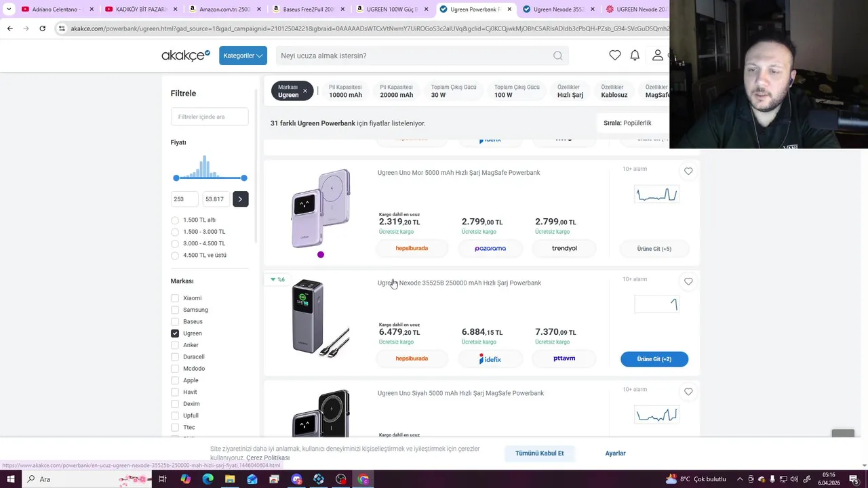
Task: Filter by Hızlı Şarj feature
Action: tap(570, 91)
